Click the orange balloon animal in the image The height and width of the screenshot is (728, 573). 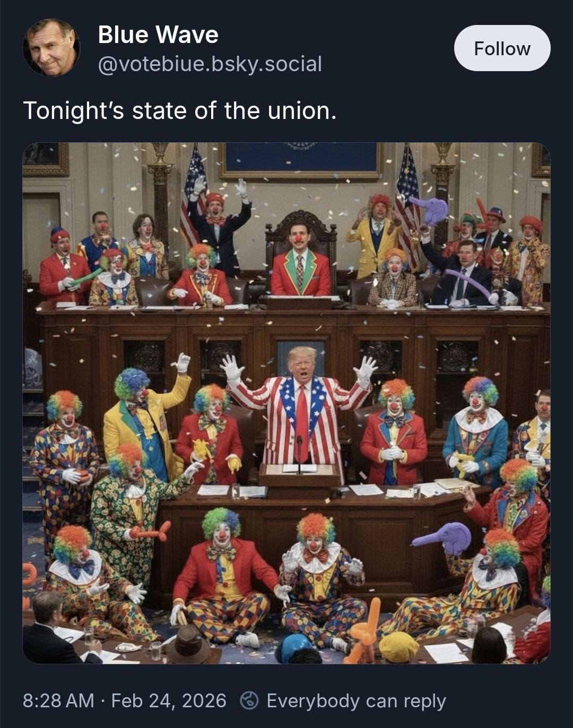coord(363,632)
